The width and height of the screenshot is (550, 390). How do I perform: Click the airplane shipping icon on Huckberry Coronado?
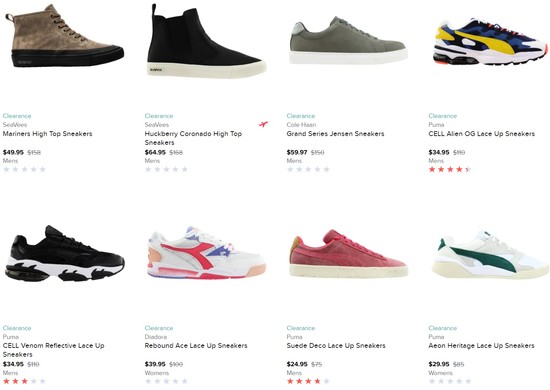263,124
